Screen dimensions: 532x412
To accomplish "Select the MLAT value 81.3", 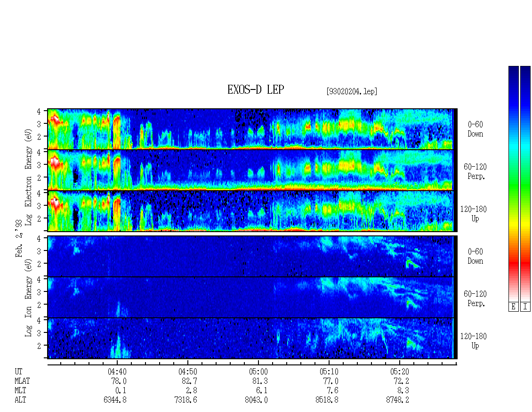I will point(260,381).
